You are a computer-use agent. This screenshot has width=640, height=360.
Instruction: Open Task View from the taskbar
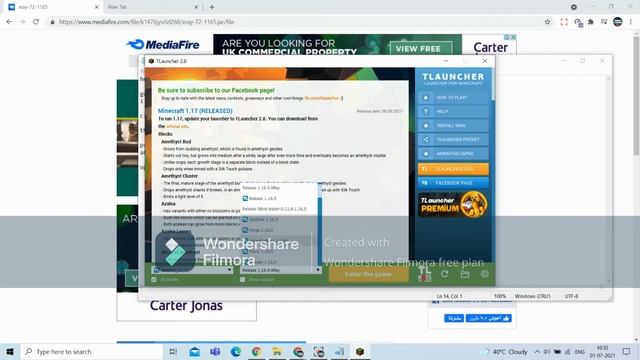[x=173, y=351]
